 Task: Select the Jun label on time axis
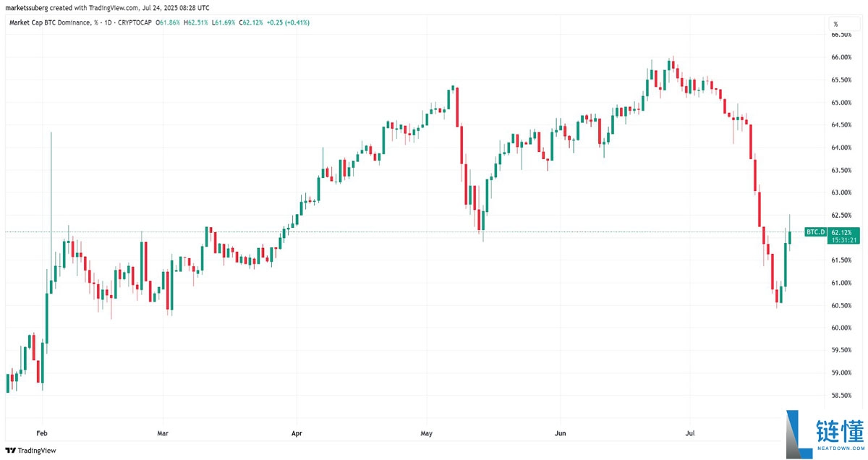(x=559, y=434)
